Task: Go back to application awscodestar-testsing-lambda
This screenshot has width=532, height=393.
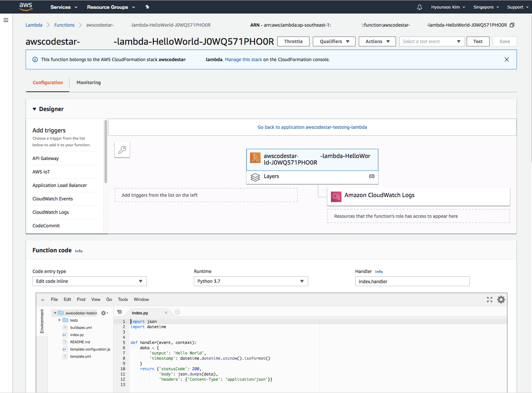Action: pyautogui.click(x=312, y=127)
